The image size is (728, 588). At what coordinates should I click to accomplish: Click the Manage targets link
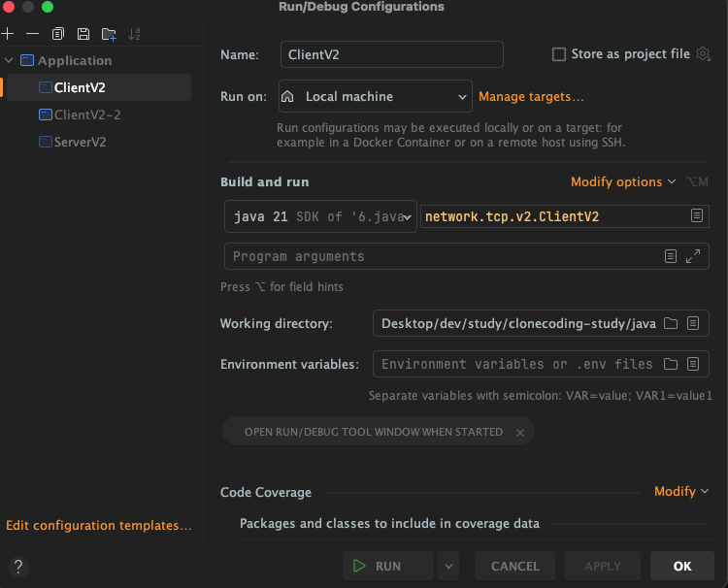click(531, 96)
